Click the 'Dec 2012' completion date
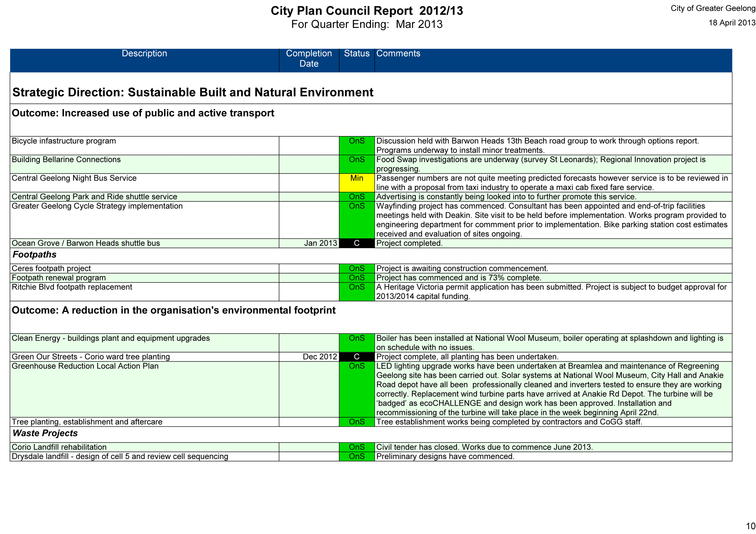756x534 pixels. (320, 357)
